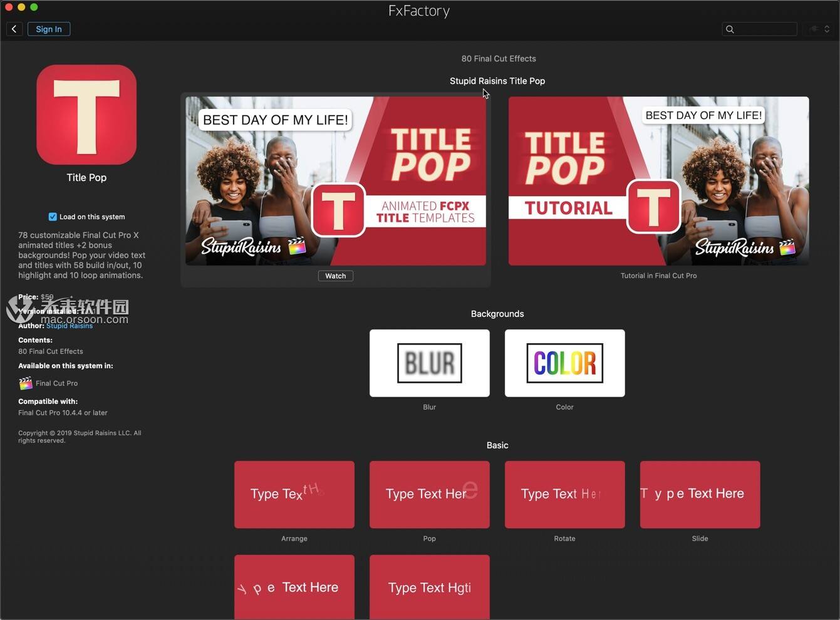The height and width of the screenshot is (620, 840).
Task: Open the Title Pop Tutorial video thumbnail
Action: (x=658, y=181)
